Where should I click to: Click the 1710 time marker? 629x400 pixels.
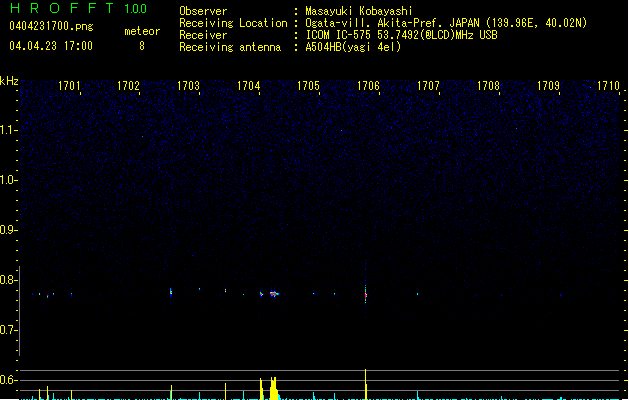pyautogui.click(x=608, y=86)
